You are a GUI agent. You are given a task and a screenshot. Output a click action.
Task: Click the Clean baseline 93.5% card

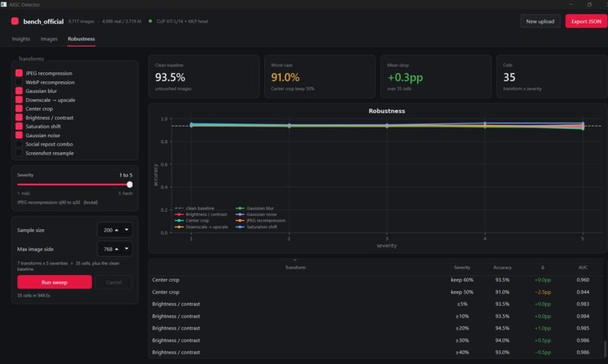click(204, 76)
